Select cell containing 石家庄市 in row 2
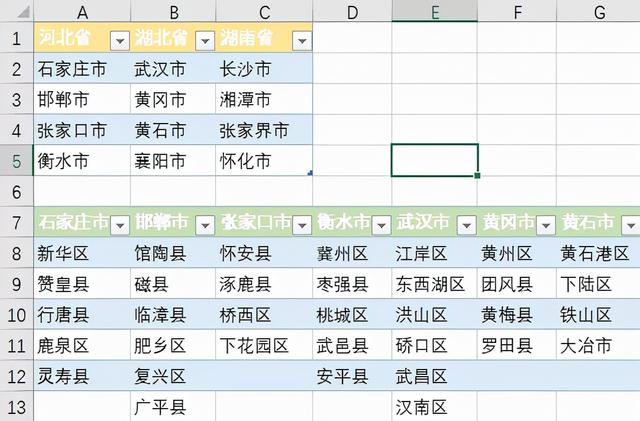Image resolution: width=640 pixels, height=421 pixels. (82, 69)
